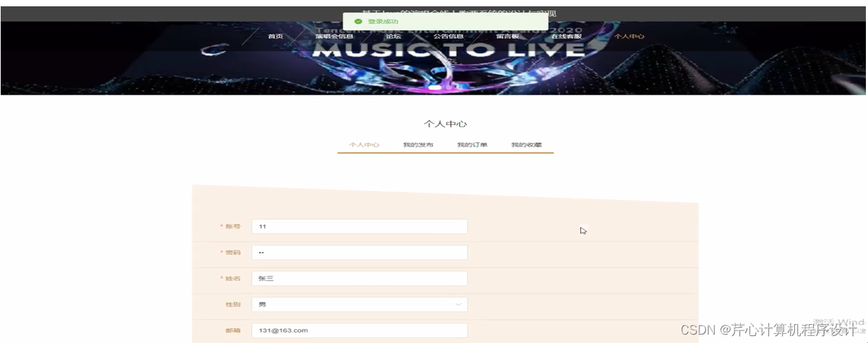Focus the 密码 password field
This screenshot has height=343, width=868.
tap(360, 253)
